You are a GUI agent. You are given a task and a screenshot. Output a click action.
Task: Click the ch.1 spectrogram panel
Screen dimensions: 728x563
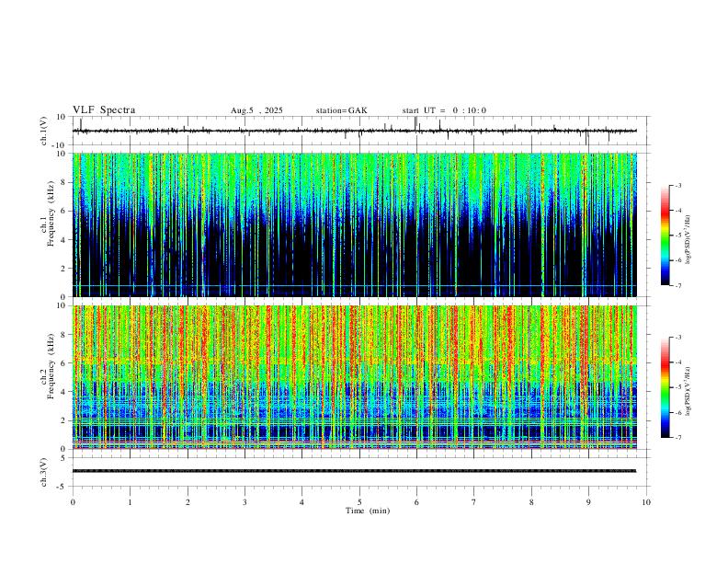pos(354,224)
